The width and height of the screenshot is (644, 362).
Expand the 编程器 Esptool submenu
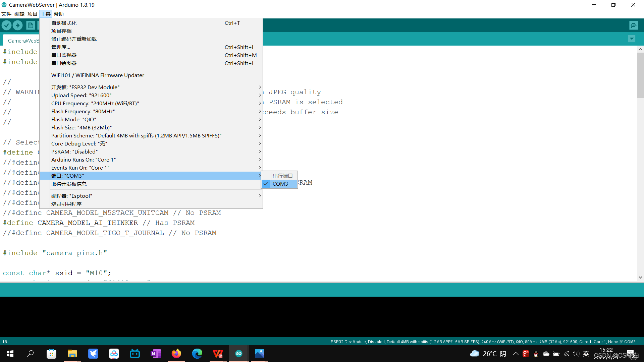point(151,196)
